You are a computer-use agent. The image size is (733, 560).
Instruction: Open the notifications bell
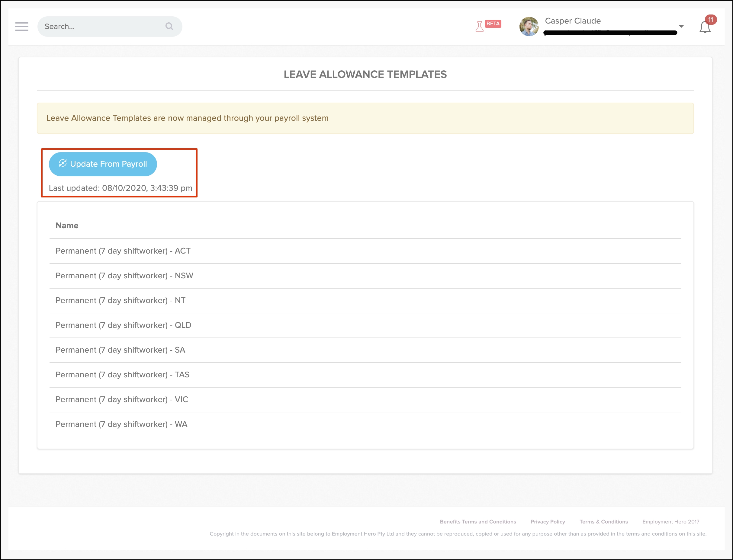(705, 27)
